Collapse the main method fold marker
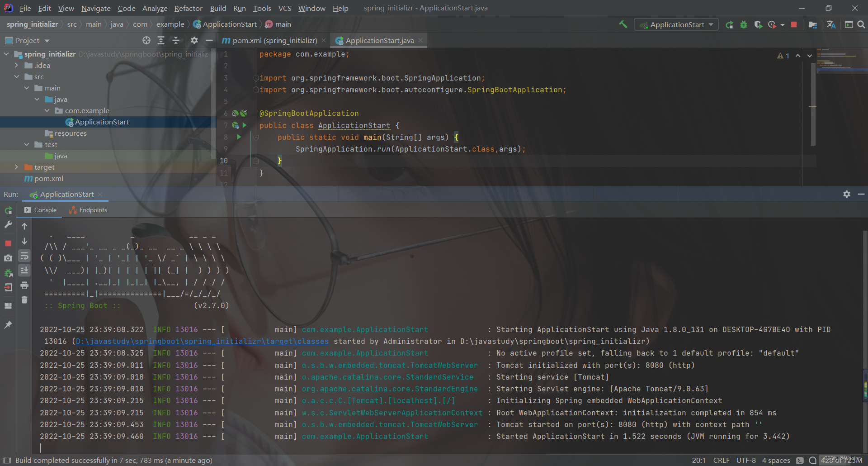The height and width of the screenshot is (466, 868). tap(256, 137)
